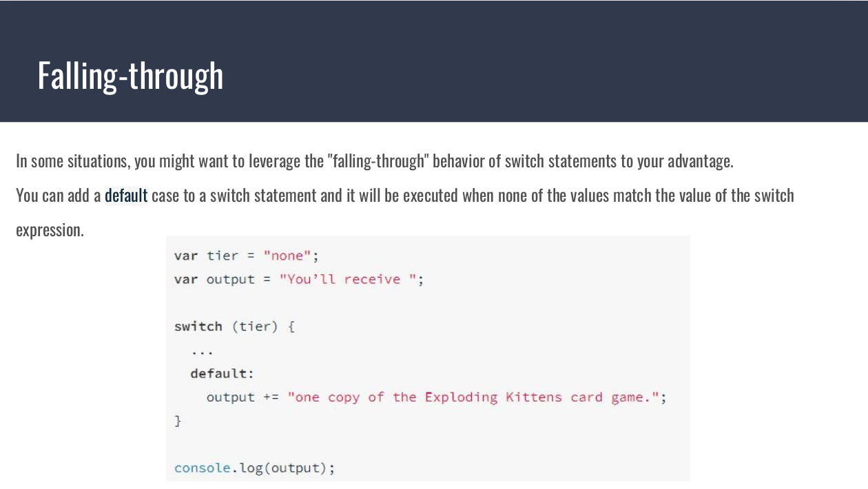Click the (tier) argument of switch
Screen dimensions: 868x489
[x=254, y=326]
